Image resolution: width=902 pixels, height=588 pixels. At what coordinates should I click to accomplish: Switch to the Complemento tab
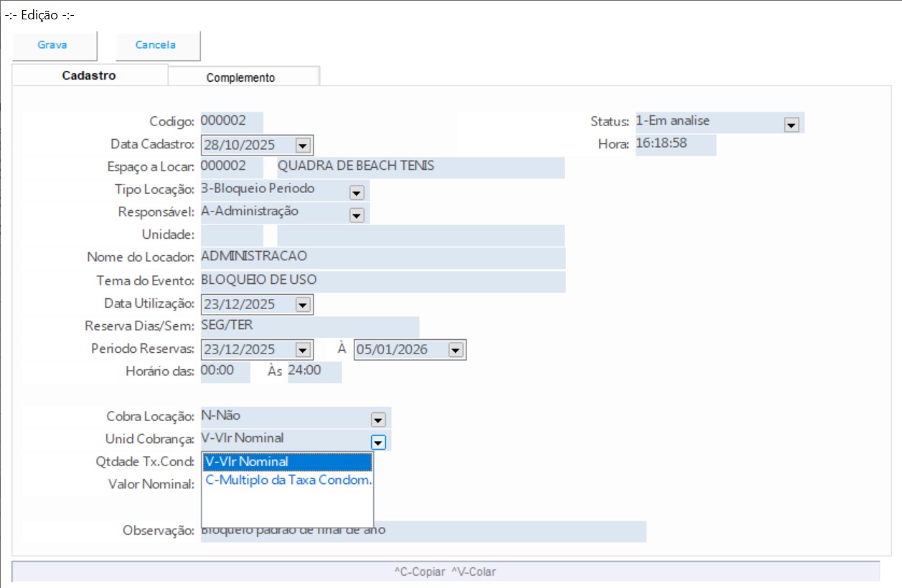tap(240, 77)
